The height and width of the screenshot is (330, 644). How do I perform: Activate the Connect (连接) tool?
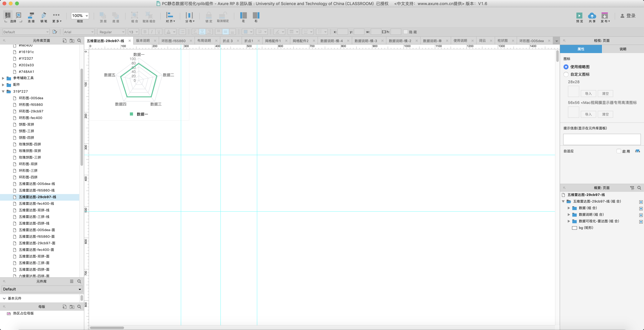point(31,15)
